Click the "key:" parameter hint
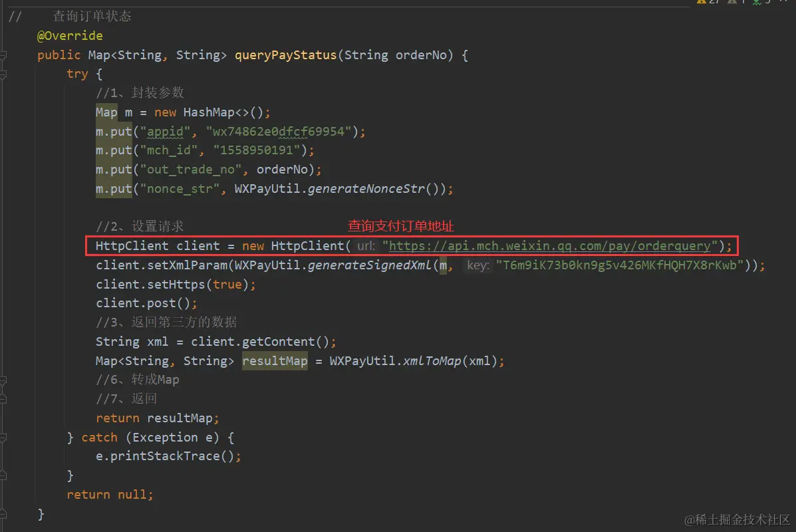Viewport: 796px width, 532px height. coord(478,265)
